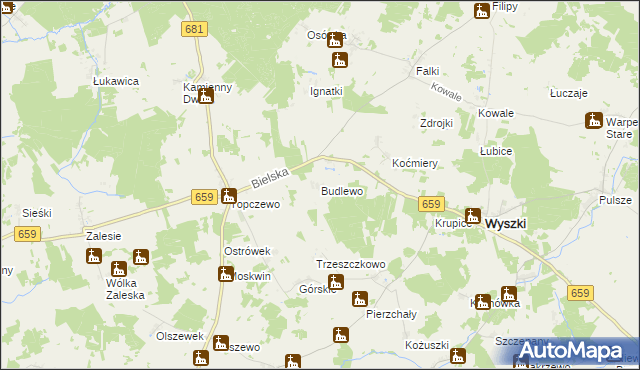Click the Ostrówek village label

(x=247, y=251)
